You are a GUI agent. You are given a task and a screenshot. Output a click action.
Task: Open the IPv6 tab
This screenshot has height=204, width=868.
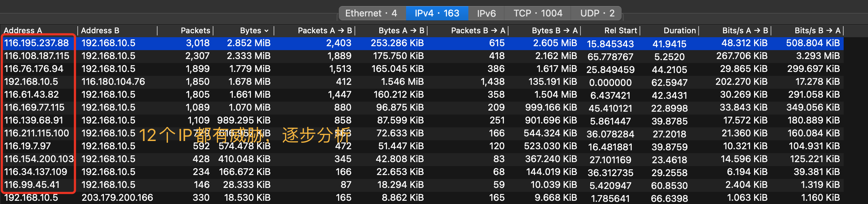[486, 13]
